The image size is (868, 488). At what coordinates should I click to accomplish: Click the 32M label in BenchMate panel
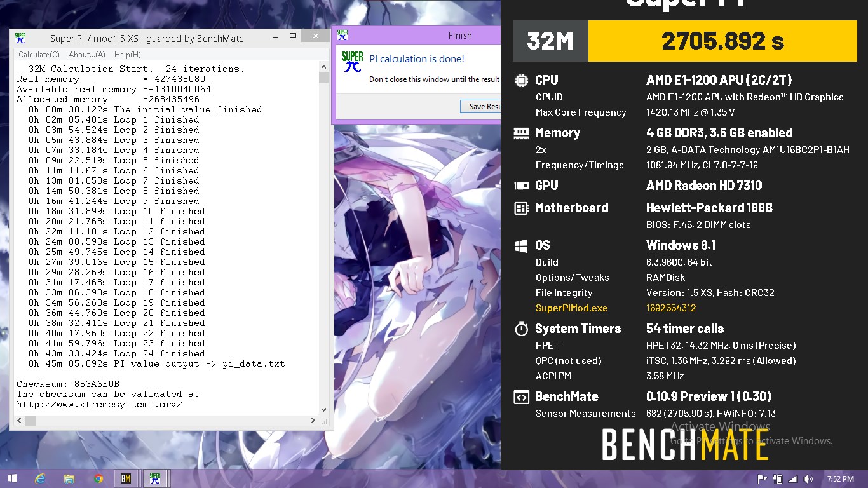(550, 41)
